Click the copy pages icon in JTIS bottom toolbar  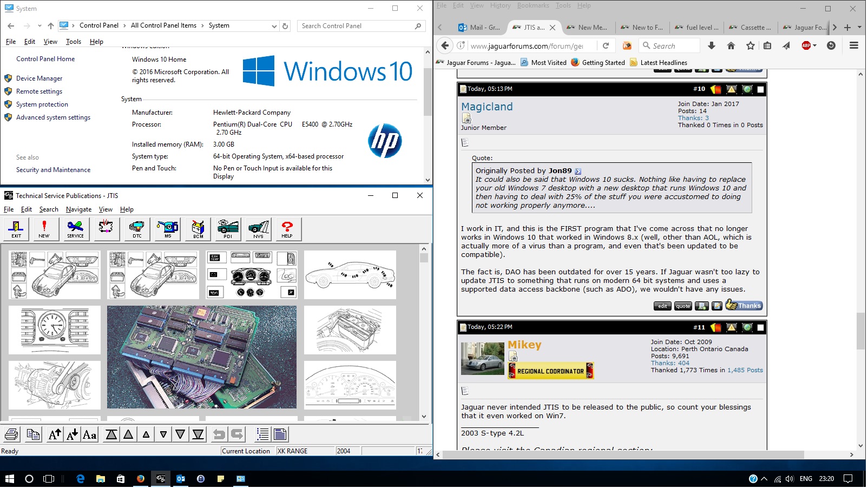click(33, 434)
